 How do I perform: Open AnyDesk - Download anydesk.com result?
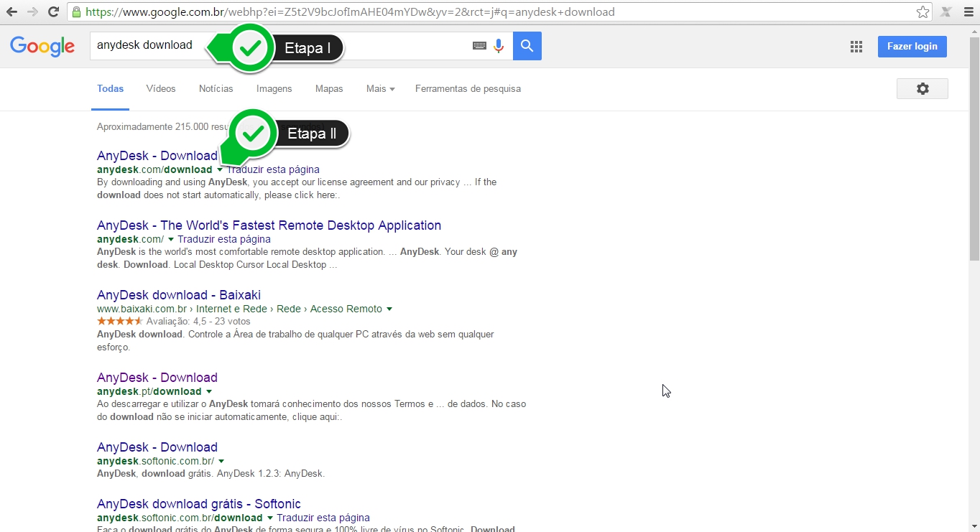pos(157,156)
